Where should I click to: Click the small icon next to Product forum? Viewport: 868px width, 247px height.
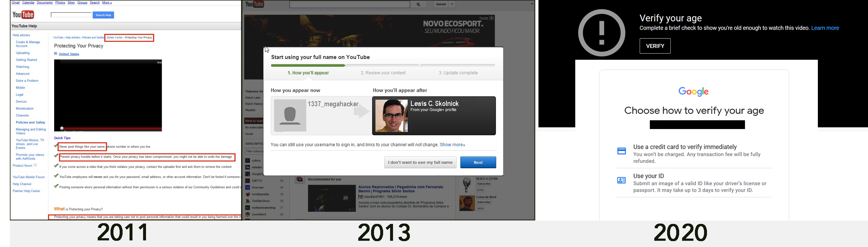click(x=35, y=165)
